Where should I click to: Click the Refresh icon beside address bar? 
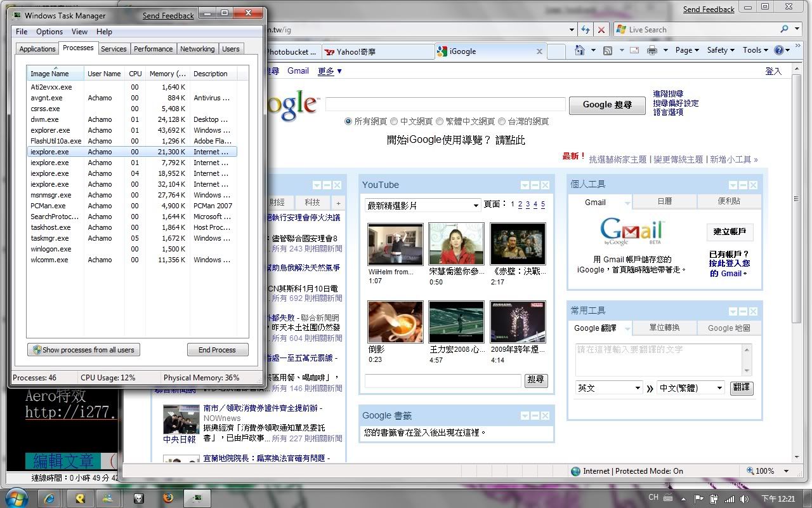585,30
